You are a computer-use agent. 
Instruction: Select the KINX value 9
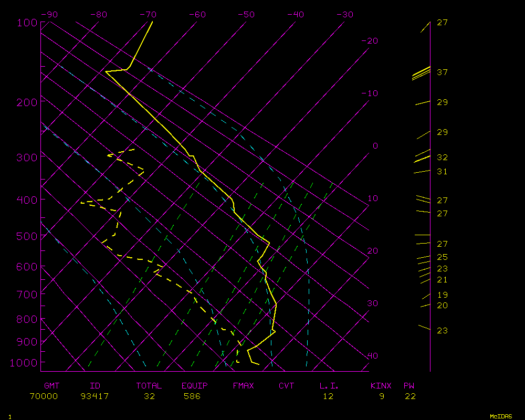pos(382,396)
